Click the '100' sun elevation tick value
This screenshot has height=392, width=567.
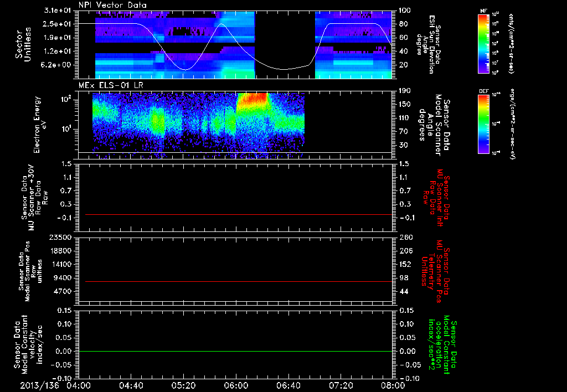[x=405, y=11]
